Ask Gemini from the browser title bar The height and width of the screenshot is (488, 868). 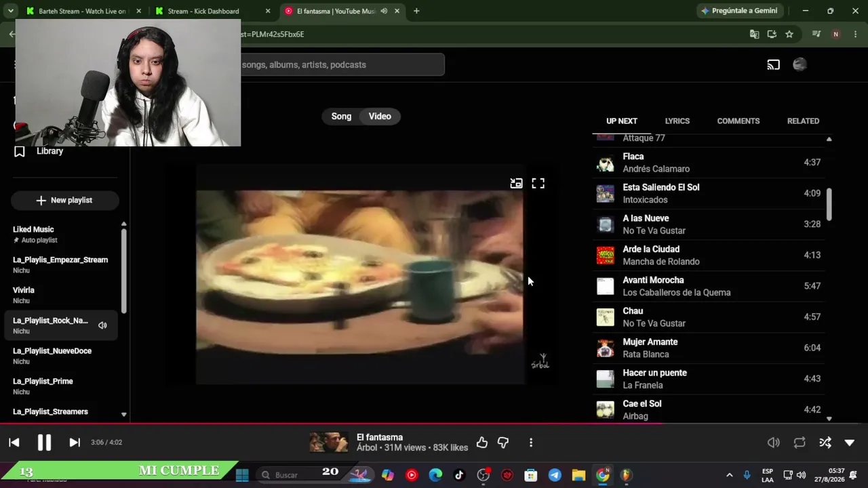click(741, 11)
